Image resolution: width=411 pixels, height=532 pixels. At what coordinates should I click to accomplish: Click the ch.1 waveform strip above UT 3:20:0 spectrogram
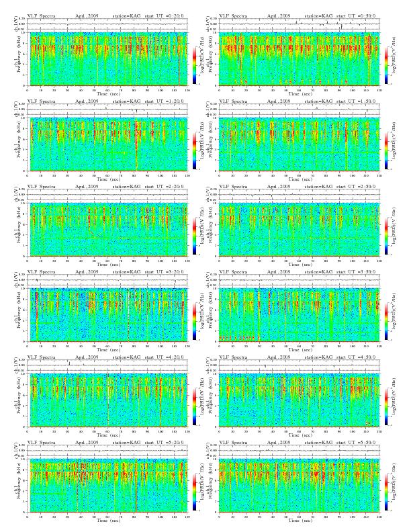(x=107, y=280)
